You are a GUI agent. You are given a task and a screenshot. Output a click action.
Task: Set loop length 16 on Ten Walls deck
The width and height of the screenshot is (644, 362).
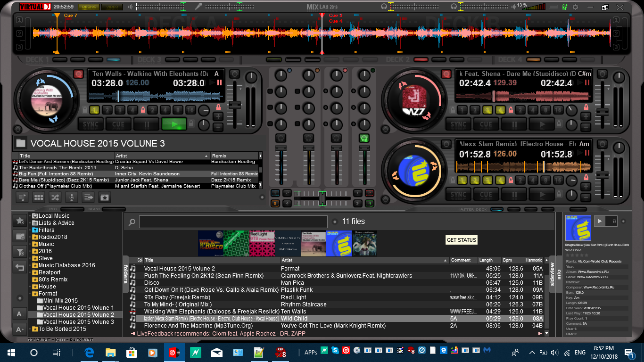coord(190,110)
